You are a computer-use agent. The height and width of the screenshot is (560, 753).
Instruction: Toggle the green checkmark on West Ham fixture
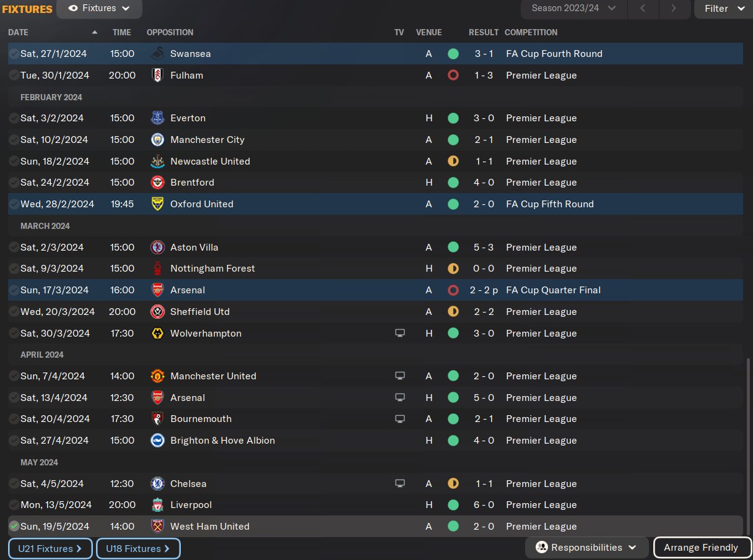coord(14,527)
